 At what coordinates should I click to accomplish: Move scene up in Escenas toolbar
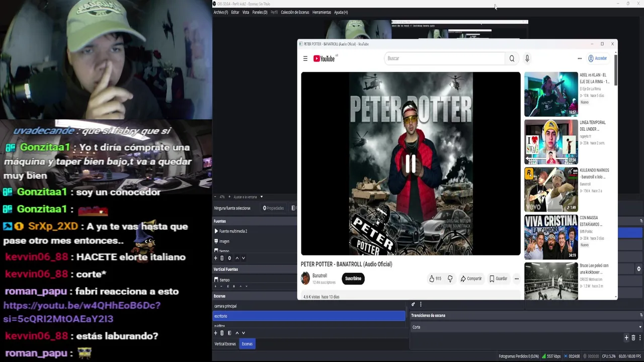(237, 333)
